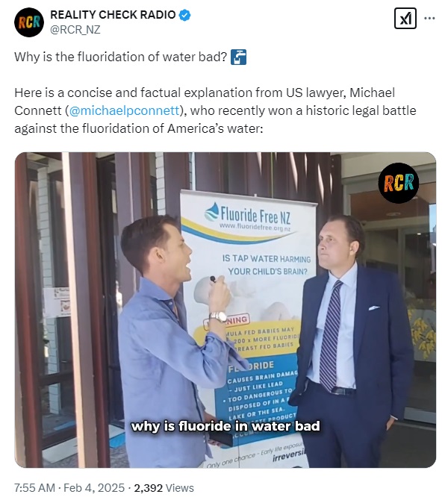
Task: Click the 'Here is a concise' tweet paragraph
Action: 215,110
